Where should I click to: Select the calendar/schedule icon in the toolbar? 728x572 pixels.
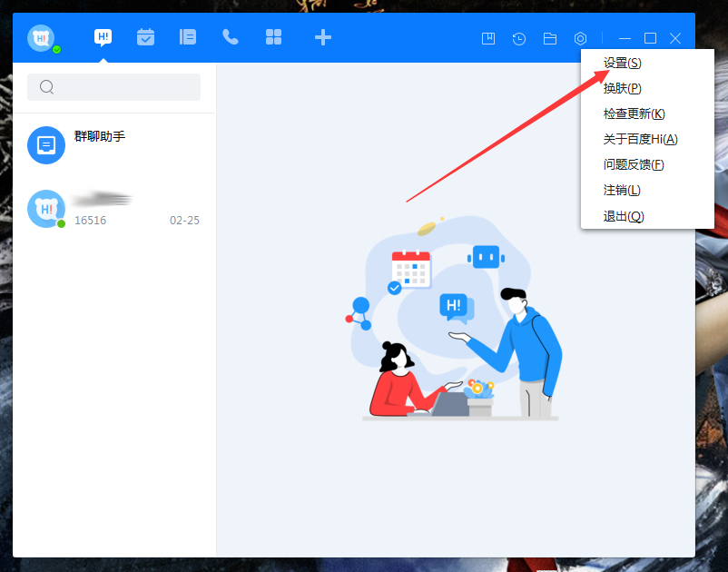tap(145, 37)
